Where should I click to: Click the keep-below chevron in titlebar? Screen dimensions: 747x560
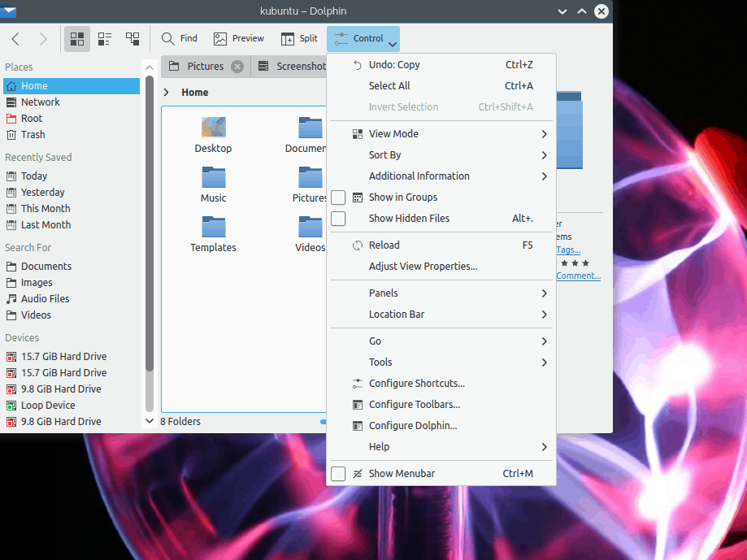(x=562, y=11)
